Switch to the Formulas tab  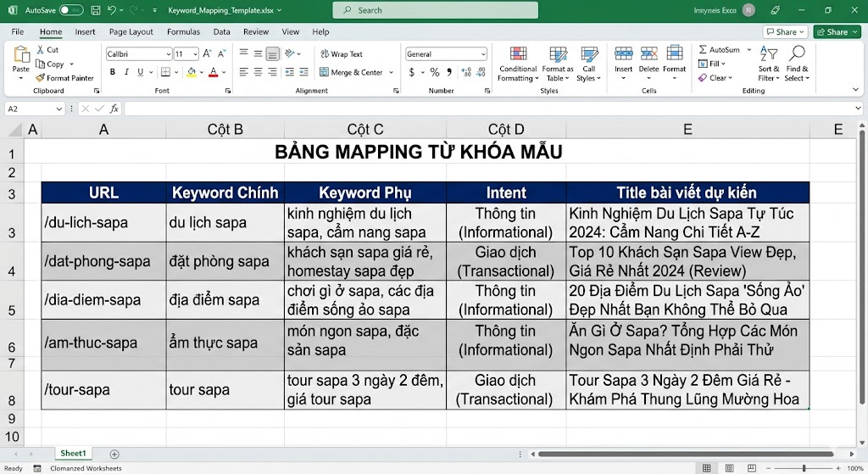(183, 32)
